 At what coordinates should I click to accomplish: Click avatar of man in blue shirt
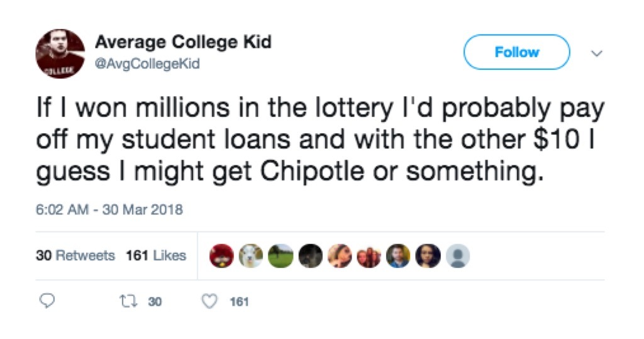[x=398, y=256]
